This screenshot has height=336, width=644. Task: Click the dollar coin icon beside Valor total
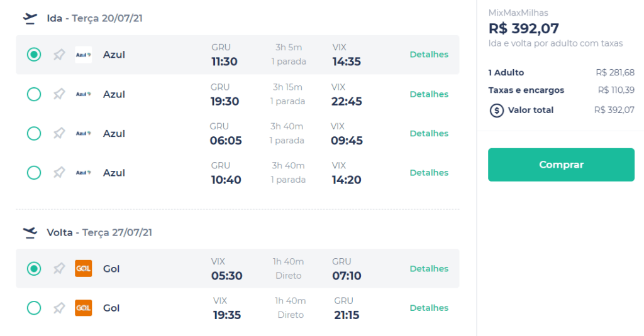point(497,111)
